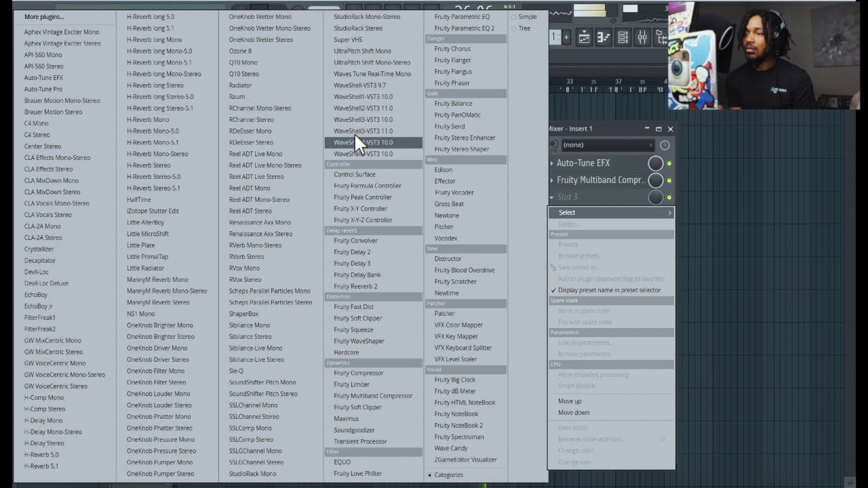Expand the Auto-Tune EFX slot arrow
868x488 pixels.
coord(551,163)
